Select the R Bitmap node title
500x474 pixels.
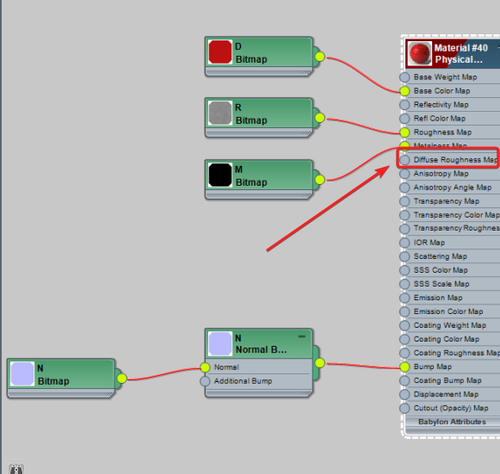click(251, 114)
